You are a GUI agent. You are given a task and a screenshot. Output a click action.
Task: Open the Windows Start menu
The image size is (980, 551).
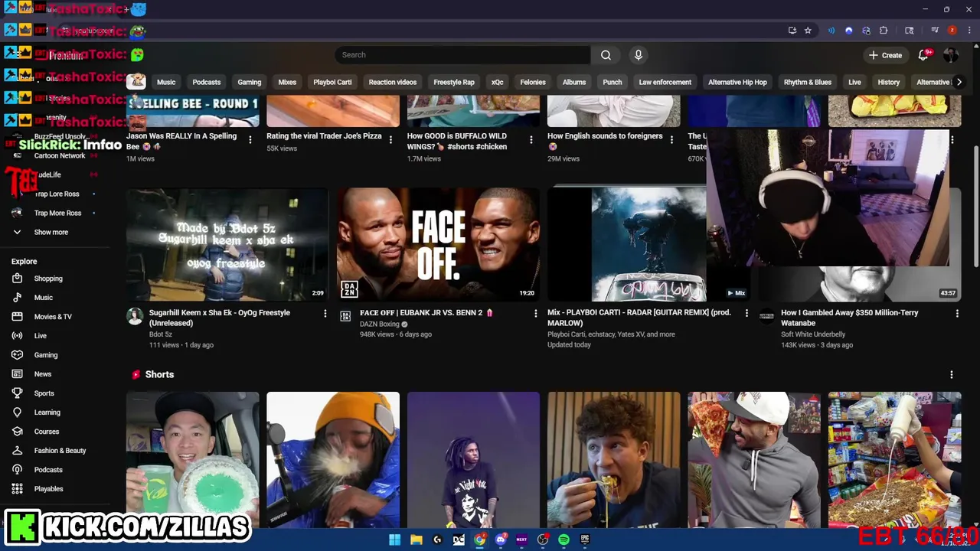(x=394, y=540)
